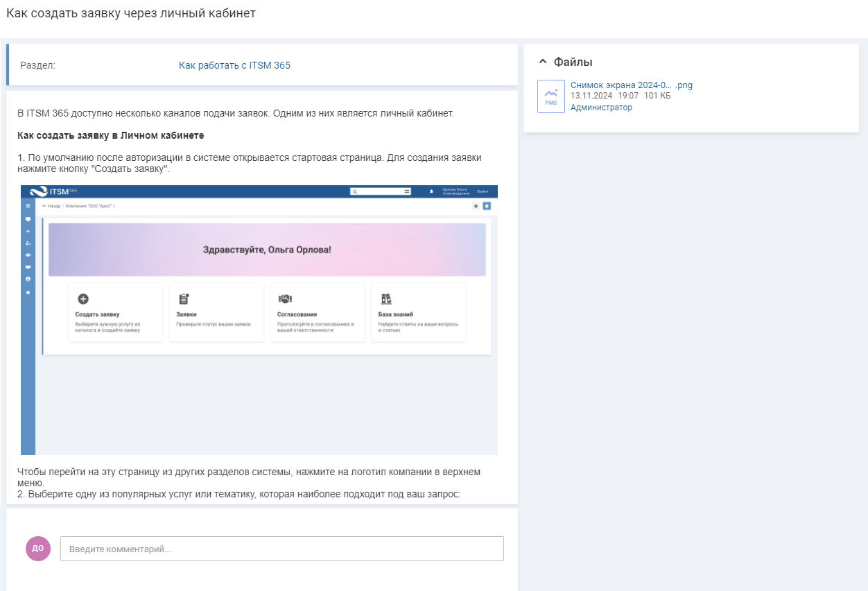Image resolution: width=868 pixels, height=591 pixels.
Task: Open the PNG file thumbnail icon
Action: point(550,96)
